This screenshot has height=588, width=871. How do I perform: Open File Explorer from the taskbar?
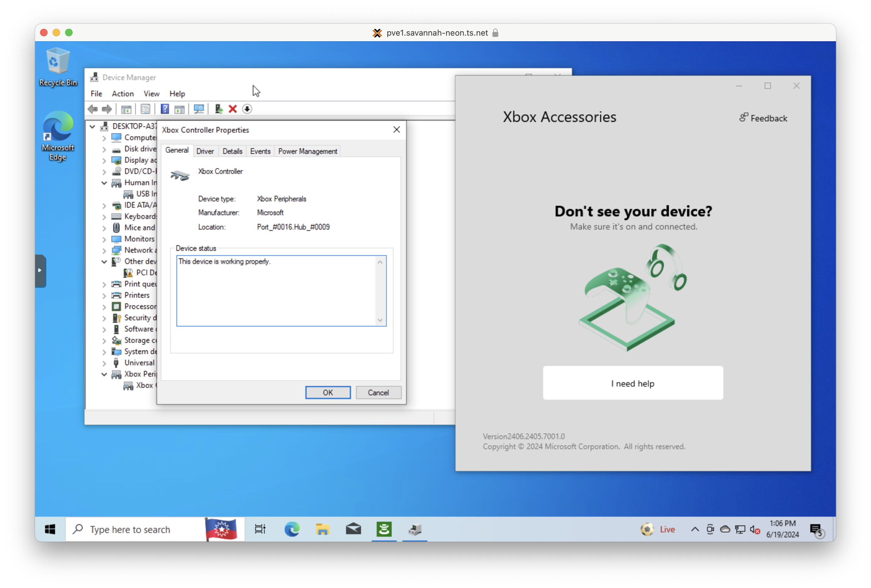coord(322,529)
